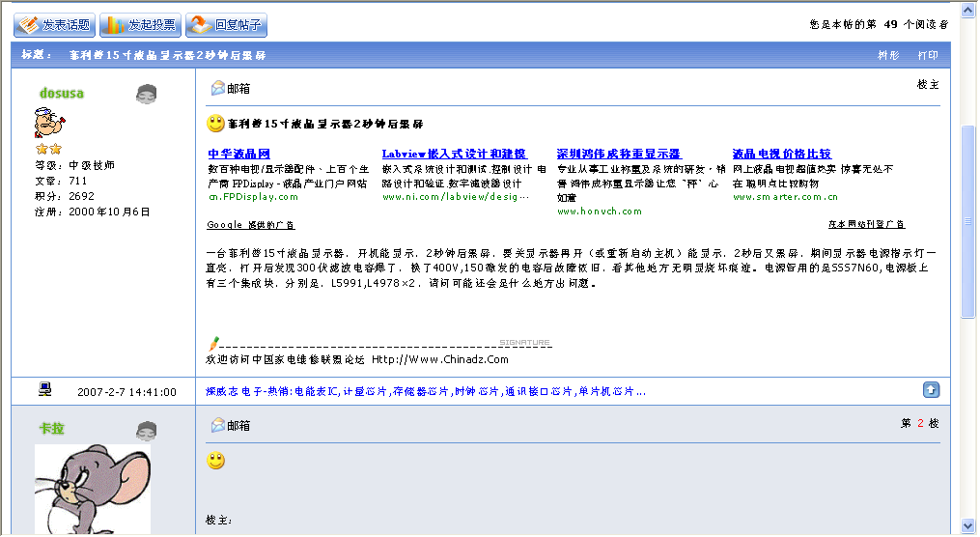Image resolution: width=980 pixels, height=537 pixels.
Task: Click dosusa's Popeye avatar image
Action: 48,125
